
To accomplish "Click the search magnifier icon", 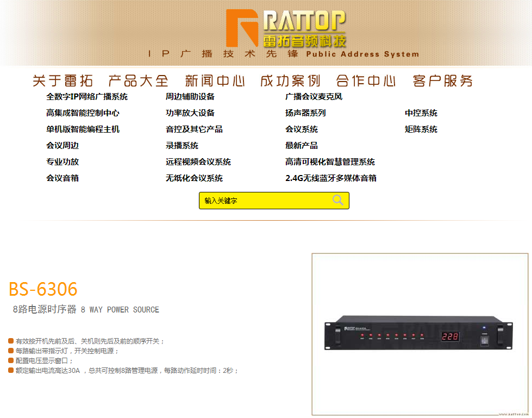I will 337,200.
